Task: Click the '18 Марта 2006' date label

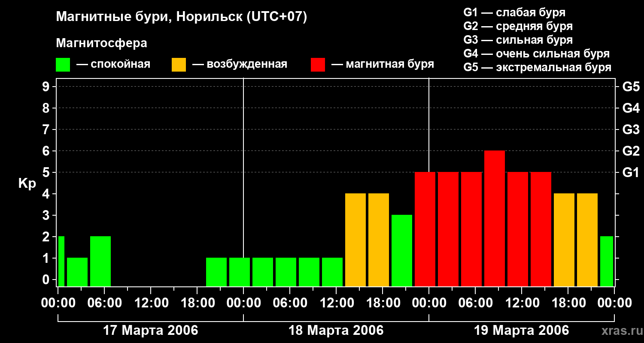Action: (336, 331)
